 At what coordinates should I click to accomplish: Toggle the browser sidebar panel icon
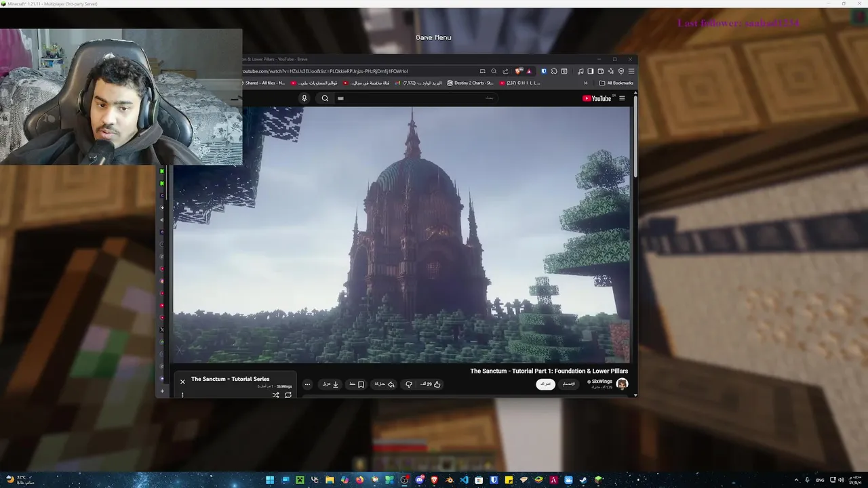click(x=591, y=71)
